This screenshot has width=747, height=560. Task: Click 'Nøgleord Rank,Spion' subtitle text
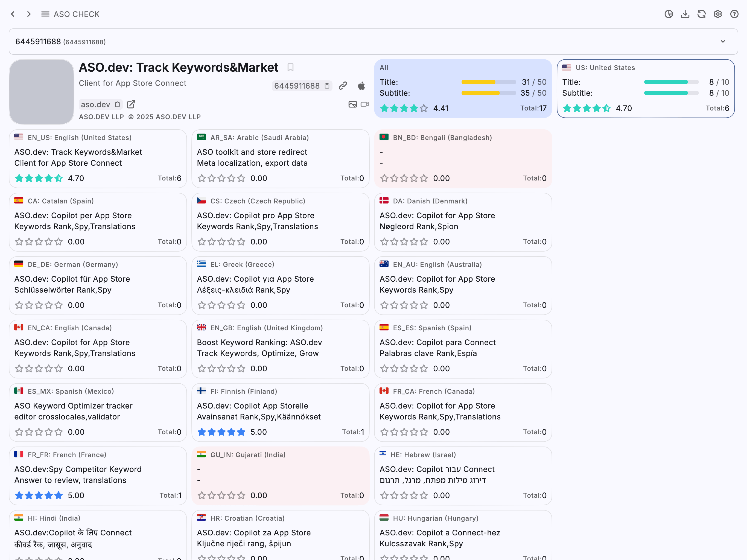pos(419,226)
